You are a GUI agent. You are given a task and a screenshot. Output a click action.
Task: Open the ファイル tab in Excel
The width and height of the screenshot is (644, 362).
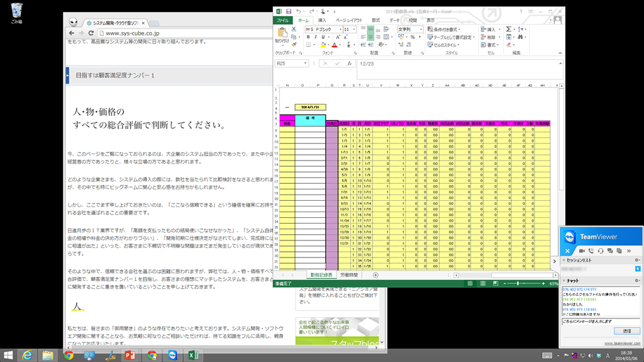click(x=282, y=20)
